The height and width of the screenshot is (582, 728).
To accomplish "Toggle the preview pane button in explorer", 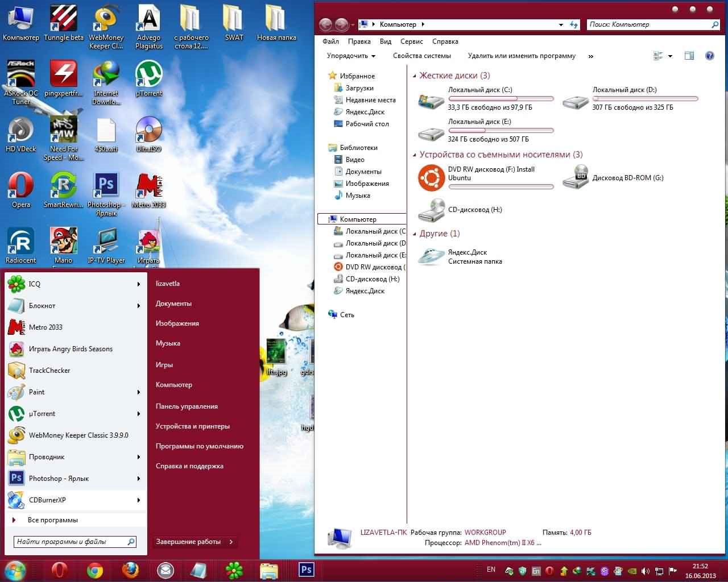I will pyautogui.click(x=689, y=56).
